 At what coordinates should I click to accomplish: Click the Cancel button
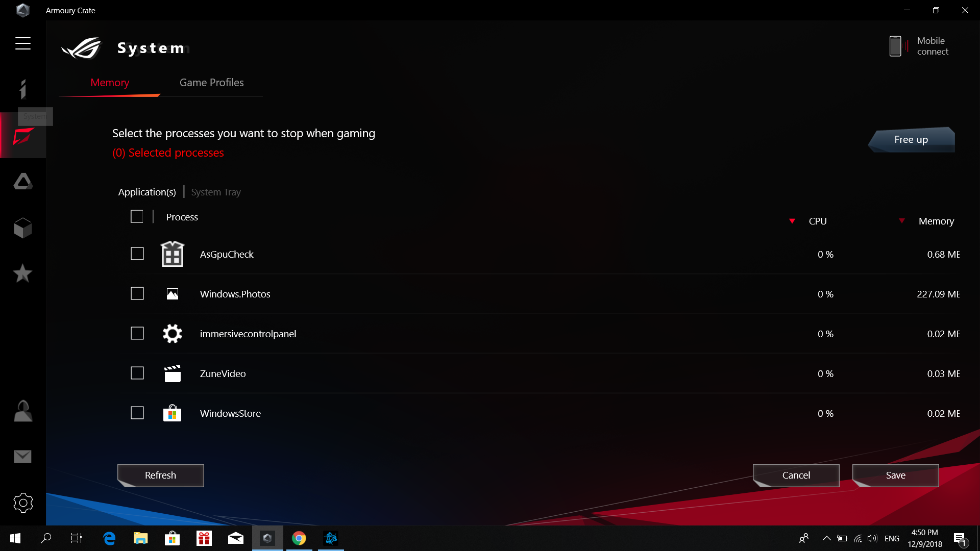[796, 475]
